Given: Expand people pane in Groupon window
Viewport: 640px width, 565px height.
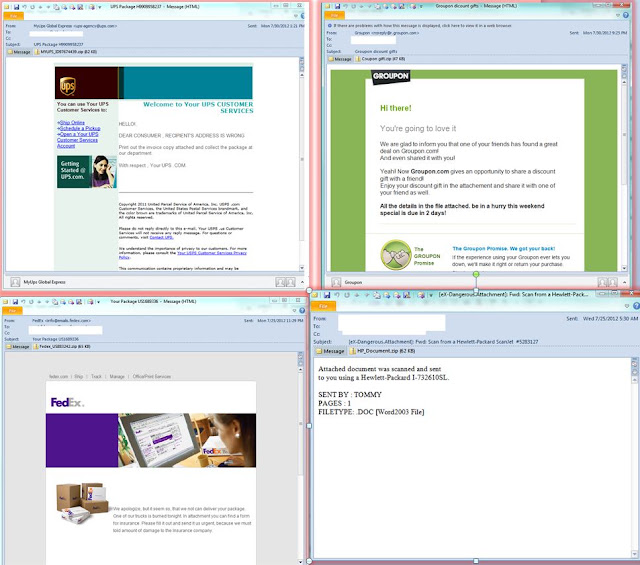Looking at the screenshot, I should point(624,282).
